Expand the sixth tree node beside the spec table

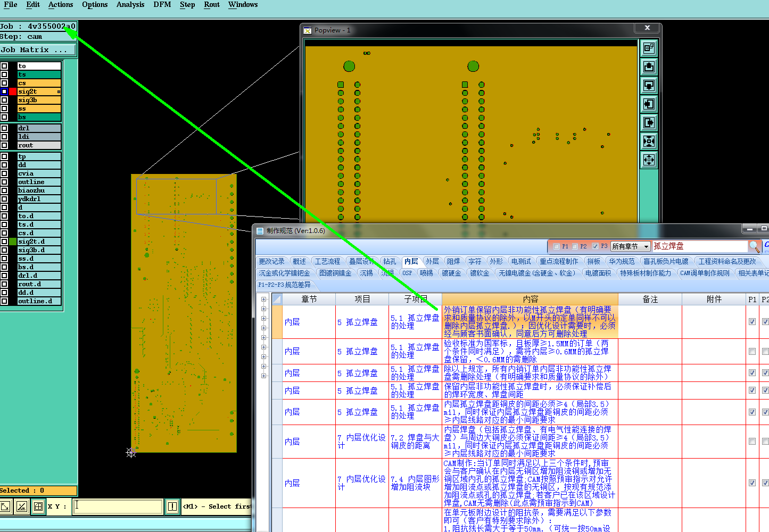(263, 347)
